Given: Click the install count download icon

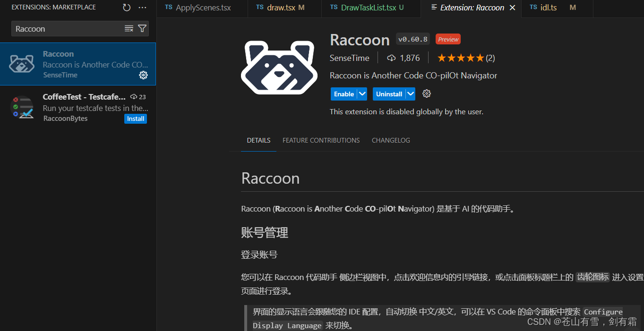Looking at the screenshot, I should 391,58.
